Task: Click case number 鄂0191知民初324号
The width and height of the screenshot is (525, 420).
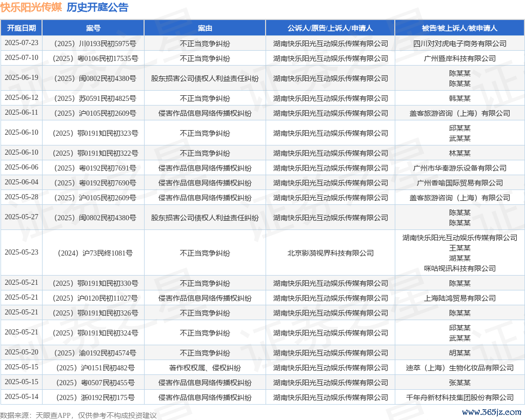Action: 95,333
